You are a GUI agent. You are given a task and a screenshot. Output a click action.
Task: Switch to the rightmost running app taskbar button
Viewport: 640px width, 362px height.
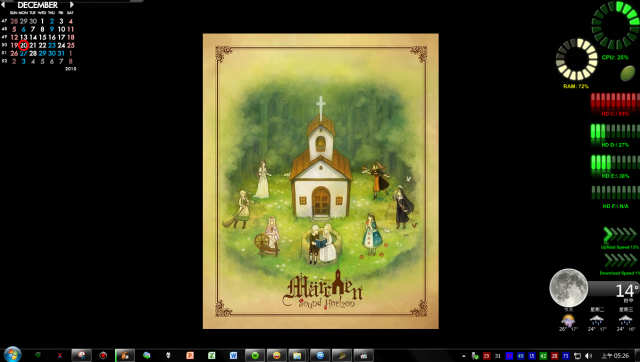tap(363, 355)
